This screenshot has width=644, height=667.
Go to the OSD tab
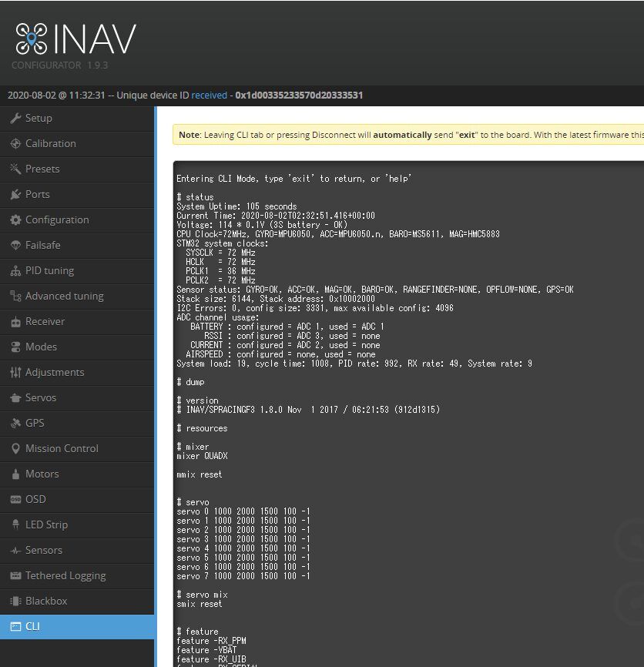pos(77,499)
